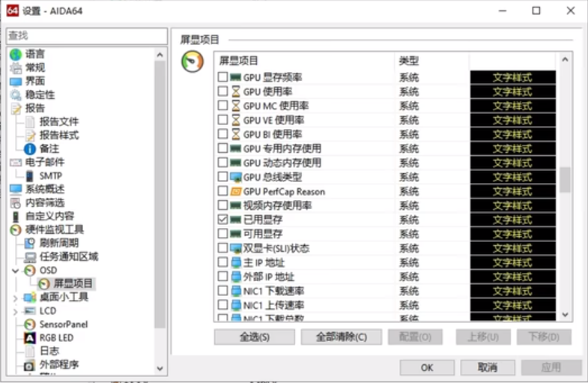Click the 上移(U) button
The image size is (588, 383).
pos(483,337)
